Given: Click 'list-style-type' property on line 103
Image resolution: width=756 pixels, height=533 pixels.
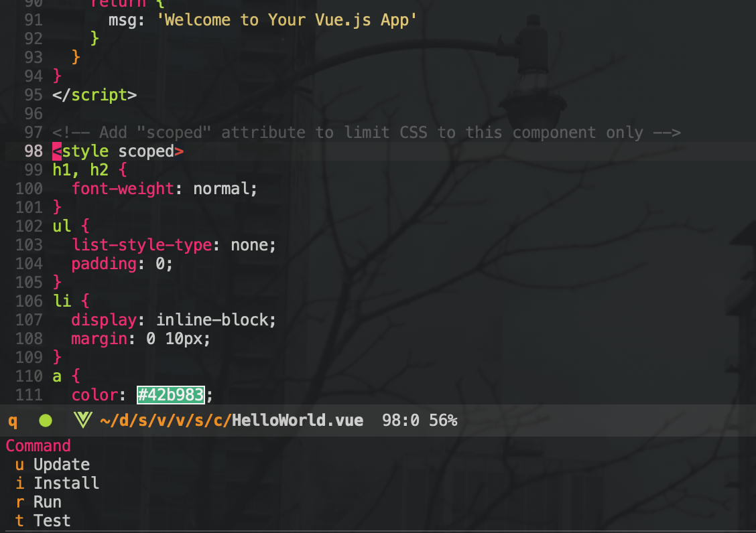Looking at the screenshot, I should 142,245.
